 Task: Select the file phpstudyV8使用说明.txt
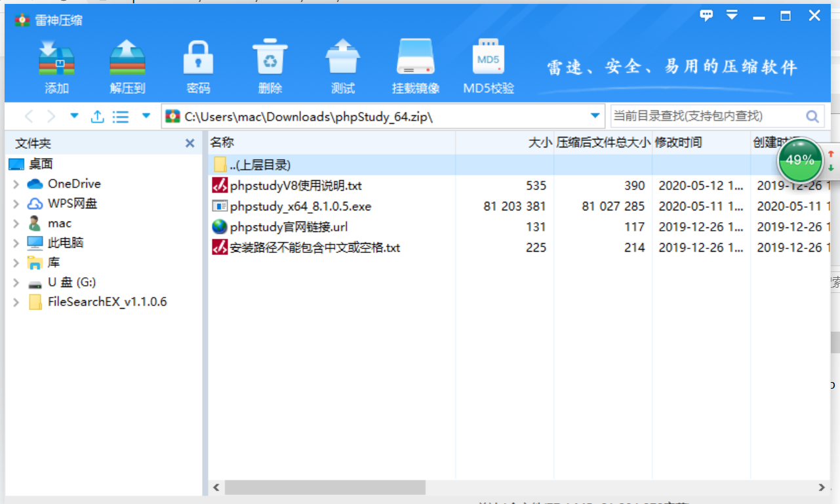(296, 185)
